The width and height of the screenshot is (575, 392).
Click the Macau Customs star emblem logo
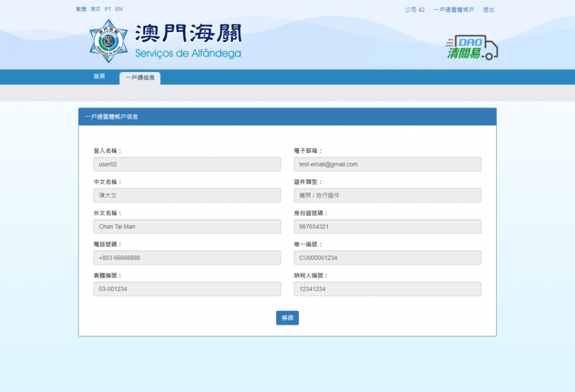pos(108,41)
